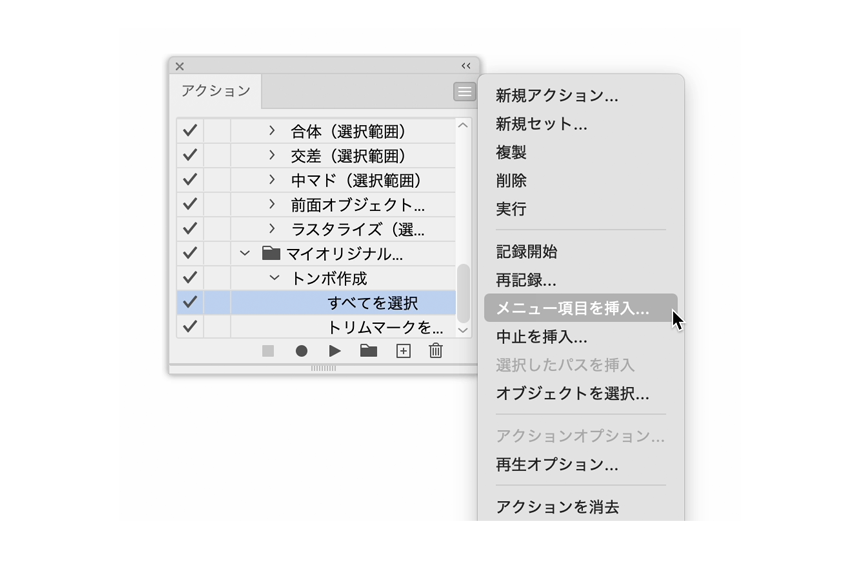Toggle checkmark for すべてを選択 step
Image resolution: width=860 pixels, height=568 pixels.
tap(190, 302)
